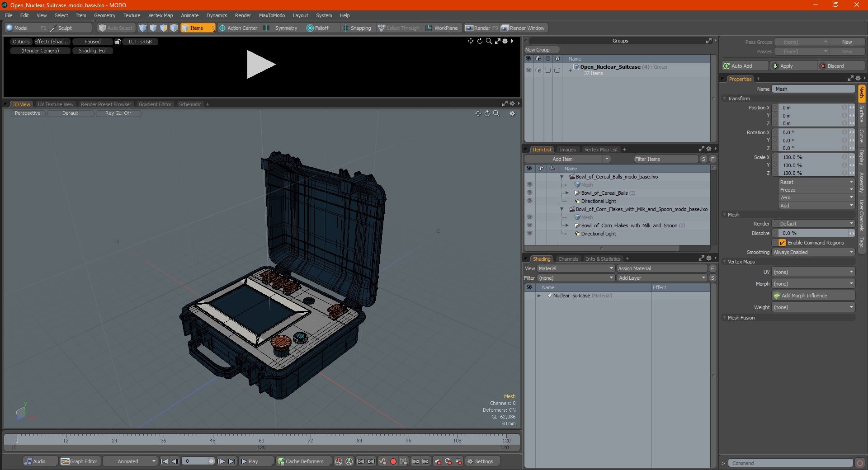Select Polygons selection mode icon
The image size is (868, 470).
[x=164, y=28]
